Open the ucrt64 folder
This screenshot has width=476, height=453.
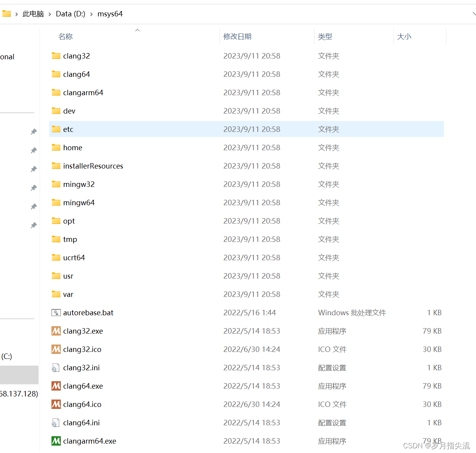click(74, 258)
